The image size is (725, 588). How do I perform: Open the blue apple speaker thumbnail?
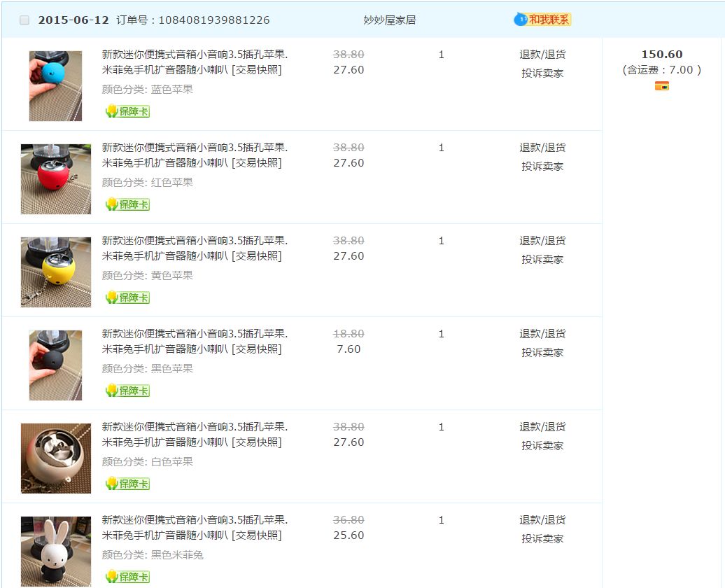click(55, 86)
